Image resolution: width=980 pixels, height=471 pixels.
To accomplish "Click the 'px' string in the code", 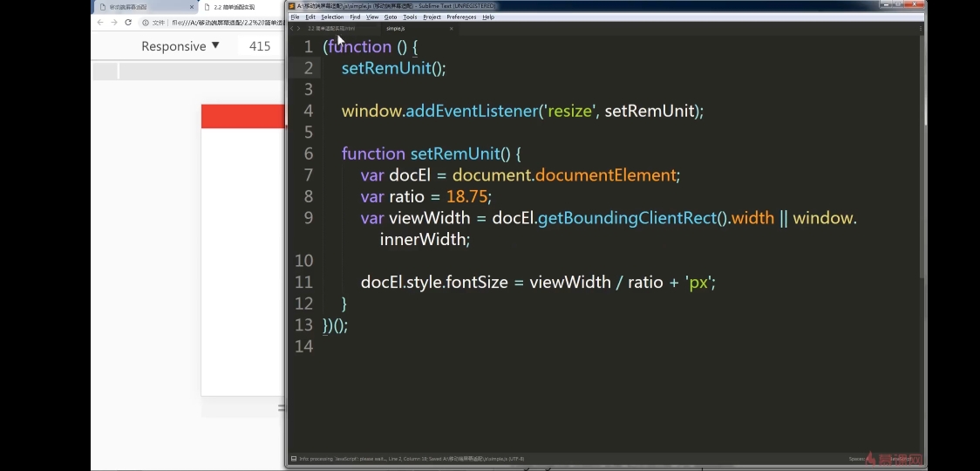I will click(698, 283).
